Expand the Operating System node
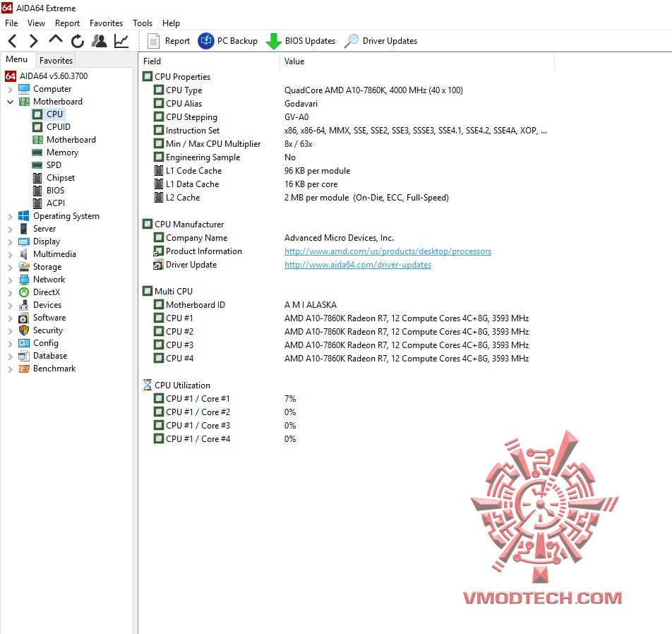The width and height of the screenshot is (672, 634). point(11,217)
